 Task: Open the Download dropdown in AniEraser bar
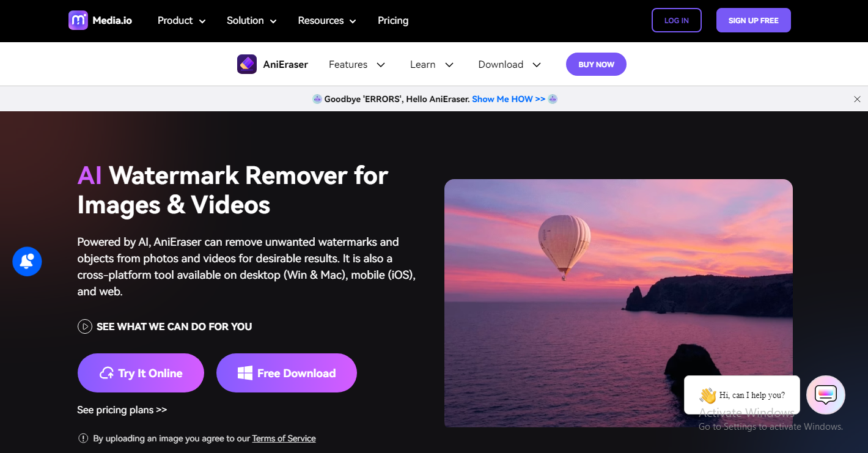pyautogui.click(x=510, y=64)
